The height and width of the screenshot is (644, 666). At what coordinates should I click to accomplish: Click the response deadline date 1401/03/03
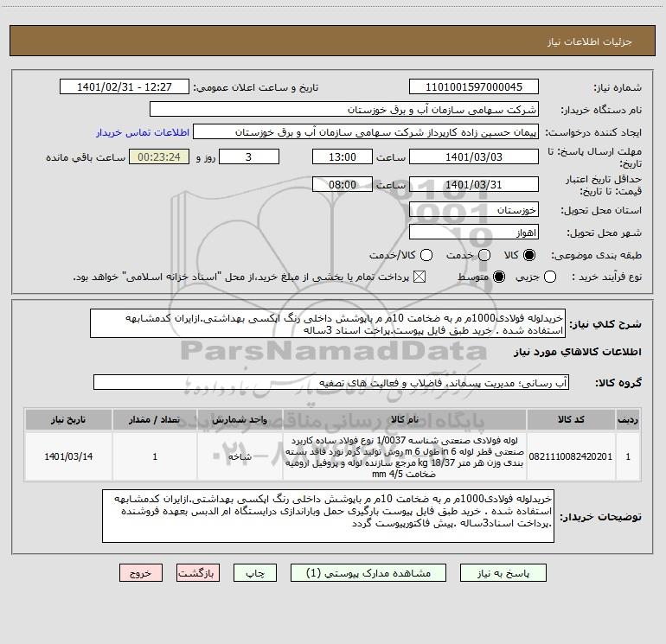click(x=474, y=156)
